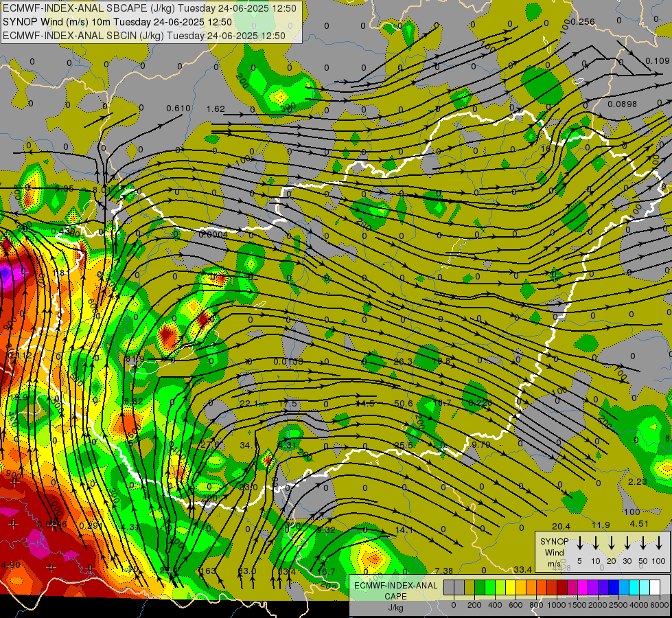Click the map value 0.109
Image resolution: width=672 pixels, height=618 pixels.
(x=658, y=61)
